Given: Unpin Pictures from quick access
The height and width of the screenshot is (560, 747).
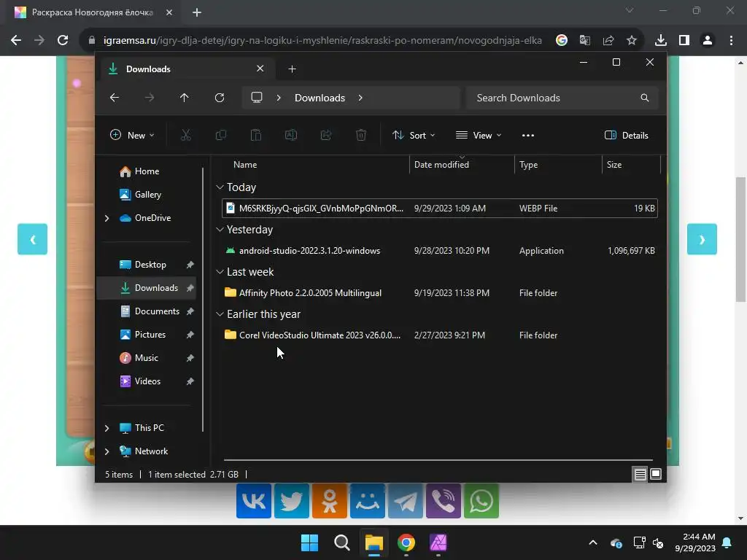Looking at the screenshot, I should coord(190,335).
